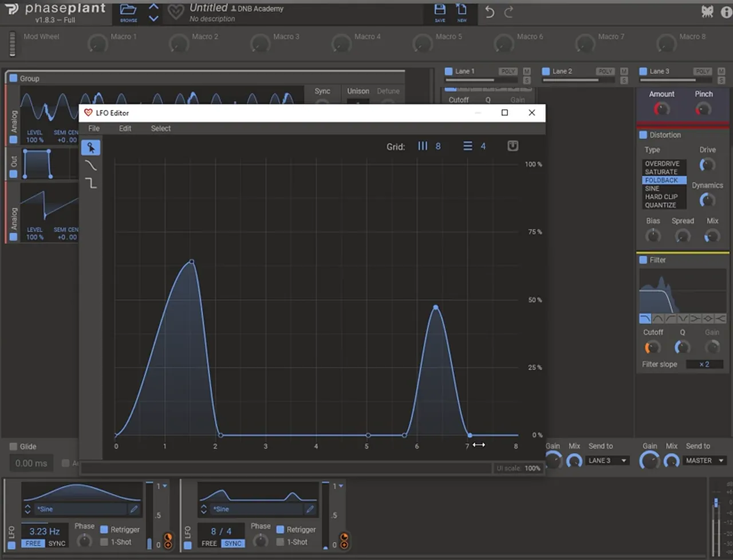Select the low-pass filter shape icon
The image size is (733, 560).
coord(645,318)
